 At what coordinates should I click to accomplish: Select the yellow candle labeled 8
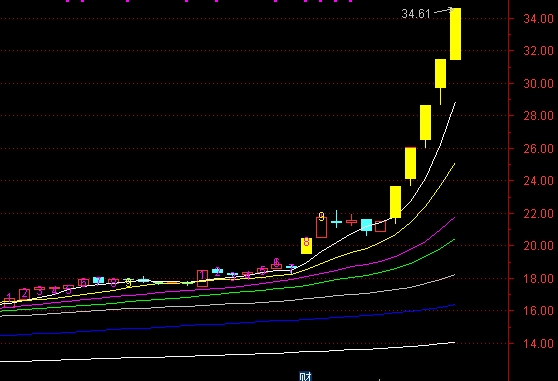(306, 246)
